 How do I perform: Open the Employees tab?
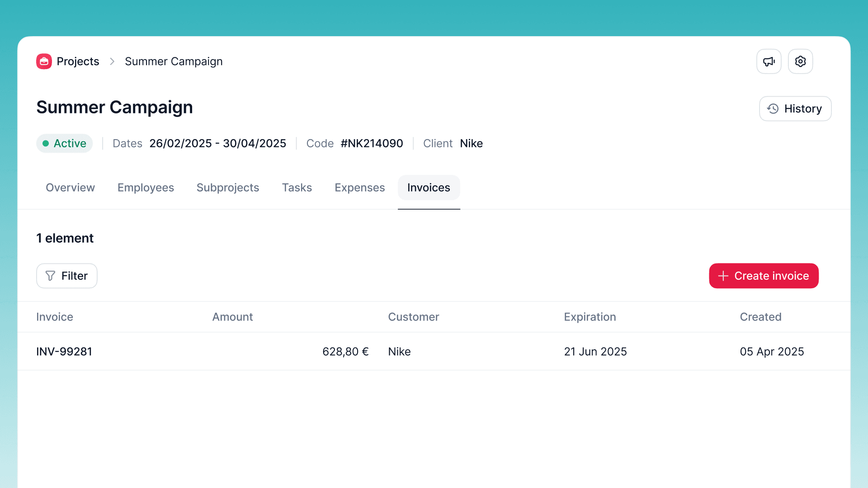(146, 188)
